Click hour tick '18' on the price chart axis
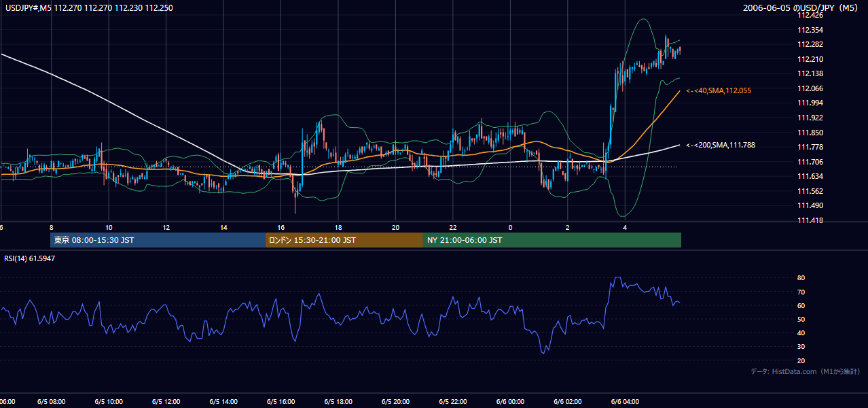 click(x=338, y=227)
